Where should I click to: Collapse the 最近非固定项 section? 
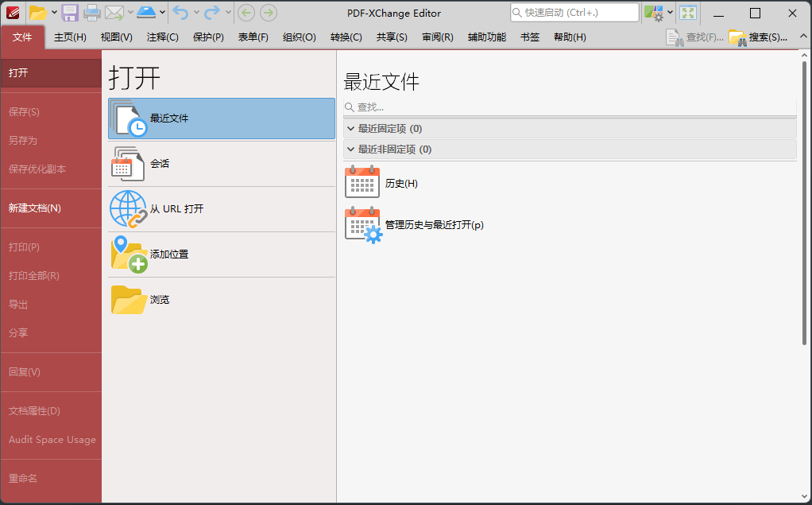pyautogui.click(x=350, y=150)
